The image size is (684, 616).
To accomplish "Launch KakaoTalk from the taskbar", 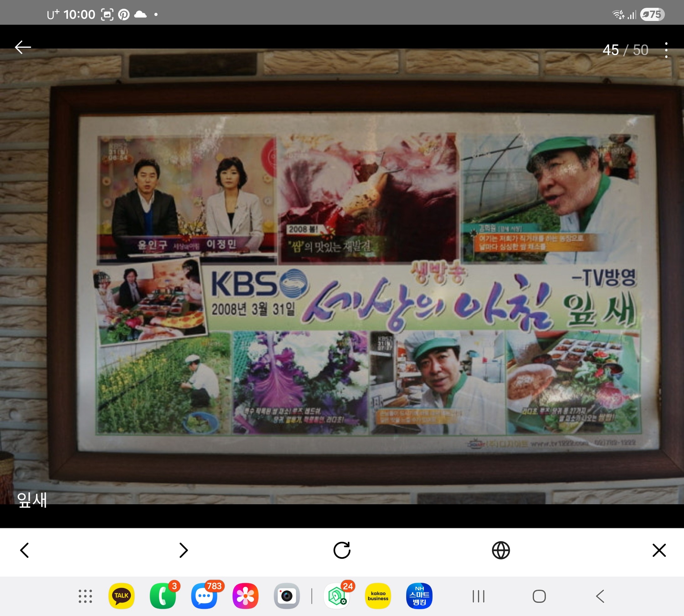I will 122,596.
